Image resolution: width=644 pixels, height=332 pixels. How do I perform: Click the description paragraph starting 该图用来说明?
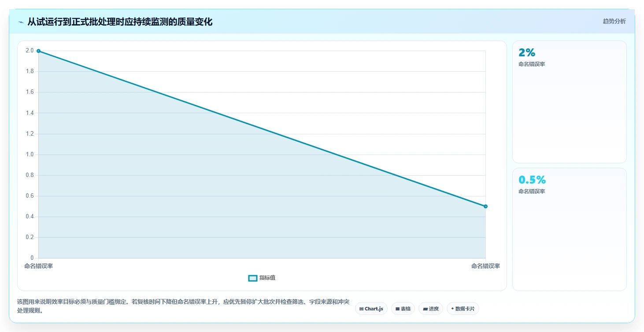pos(183,306)
